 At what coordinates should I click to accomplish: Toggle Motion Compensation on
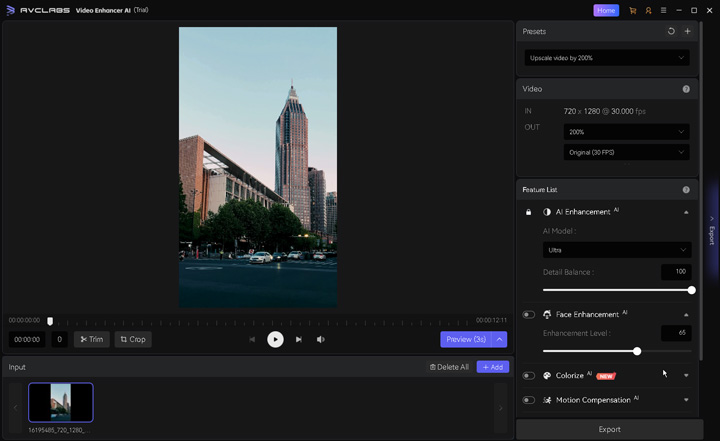point(529,400)
